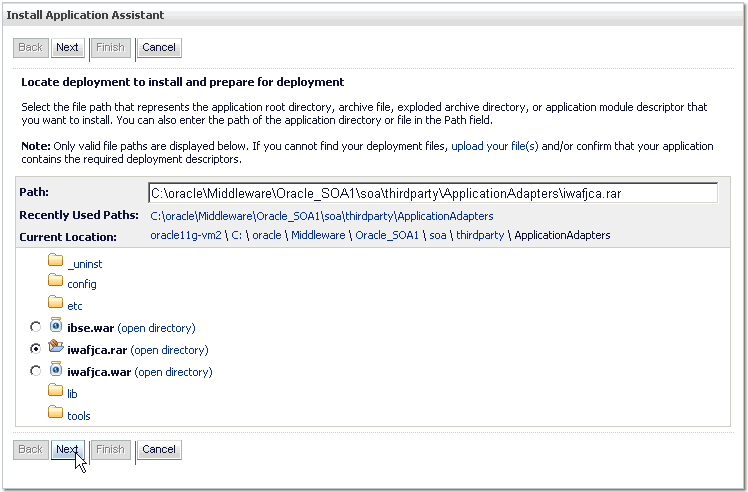Open the recently used ApplicationAdapters path link
Image resolution: width=748 pixels, height=492 pixels.
(x=322, y=216)
